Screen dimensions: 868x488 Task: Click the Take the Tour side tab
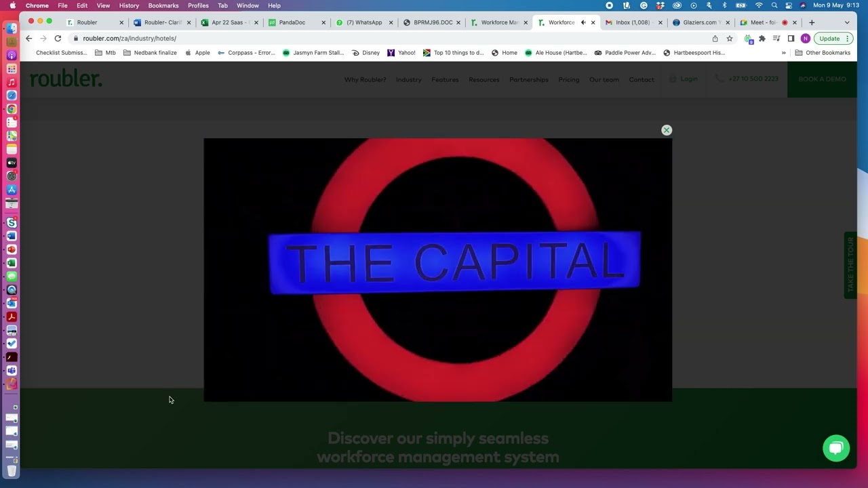click(x=850, y=265)
